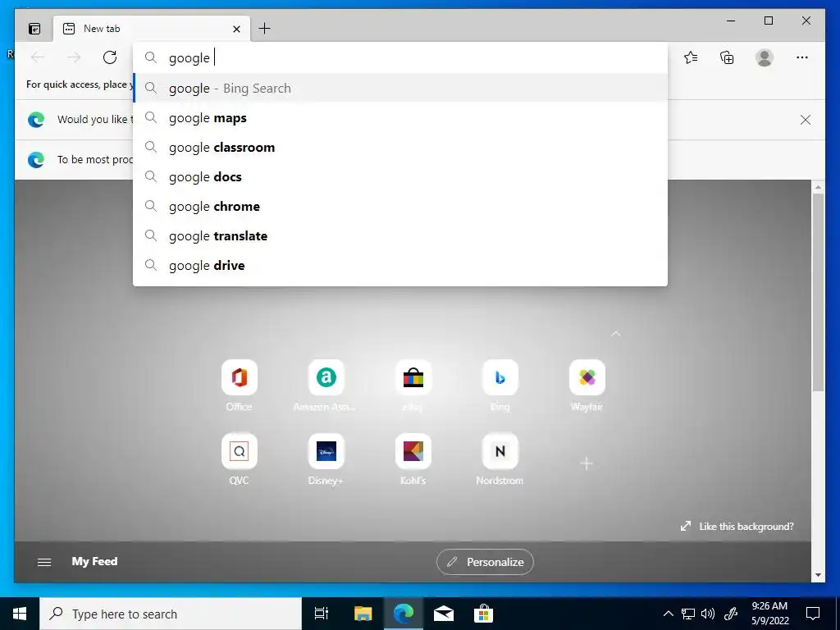
Task: Click the page vertical scrollbar thumb
Action: (818, 292)
